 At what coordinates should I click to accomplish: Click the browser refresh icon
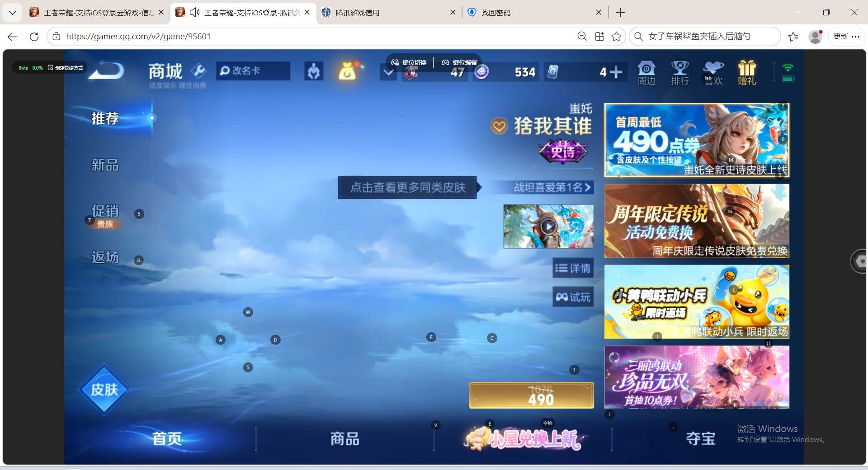point(34,37)
